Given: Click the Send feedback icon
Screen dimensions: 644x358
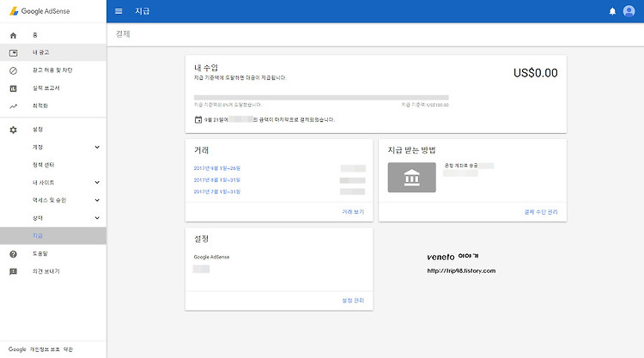Looking at the screenshot, I should click(x=13, y=271).
